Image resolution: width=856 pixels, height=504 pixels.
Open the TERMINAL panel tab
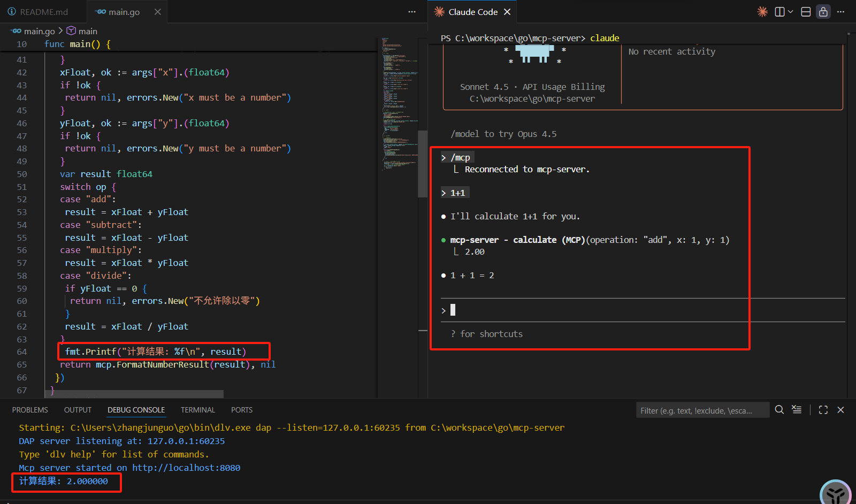pos(197,410)
